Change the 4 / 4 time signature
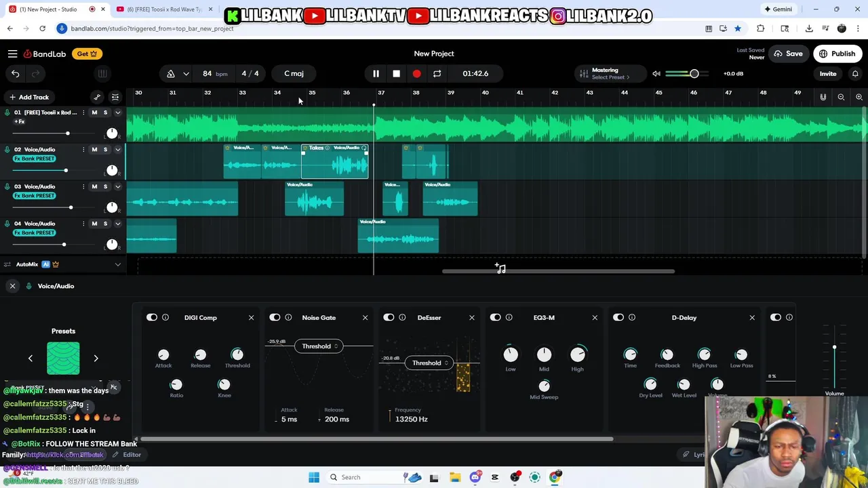 point(250,73)
